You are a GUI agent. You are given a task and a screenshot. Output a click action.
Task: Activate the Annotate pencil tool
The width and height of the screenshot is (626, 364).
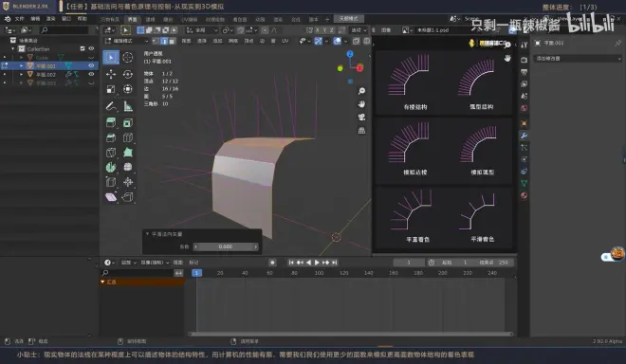tap(111, 106)
